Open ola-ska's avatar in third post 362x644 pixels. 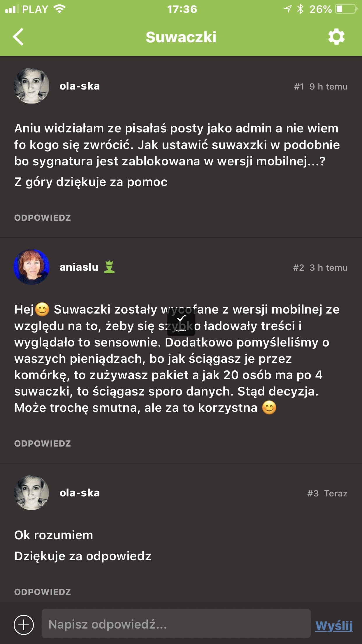coord(31,493)
